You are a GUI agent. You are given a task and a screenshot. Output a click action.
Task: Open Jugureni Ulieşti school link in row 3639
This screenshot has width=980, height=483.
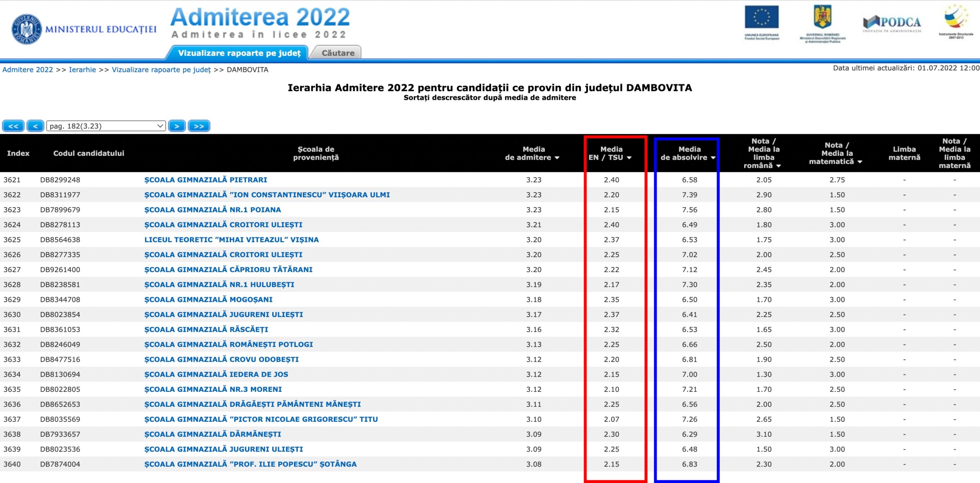(x=224, y=449)
